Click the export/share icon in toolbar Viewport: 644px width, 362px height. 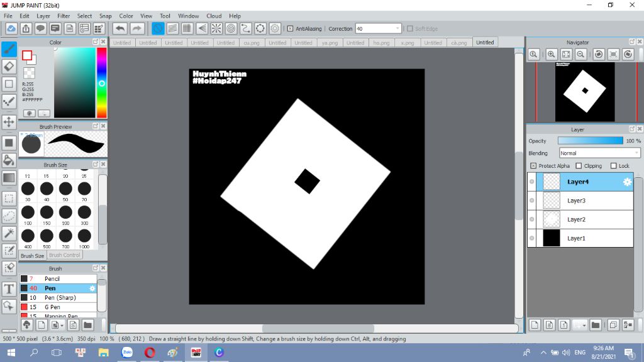[x=26, y=28]
